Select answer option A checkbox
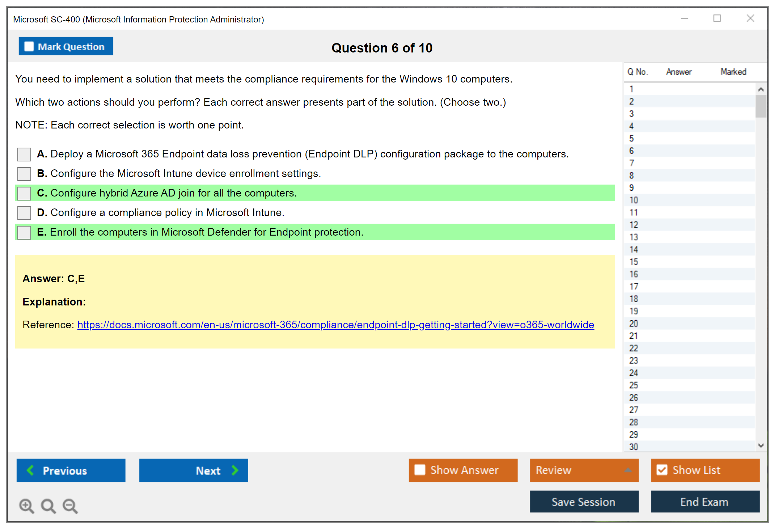This screenshot has width=778, height=532. pos(24,154)
